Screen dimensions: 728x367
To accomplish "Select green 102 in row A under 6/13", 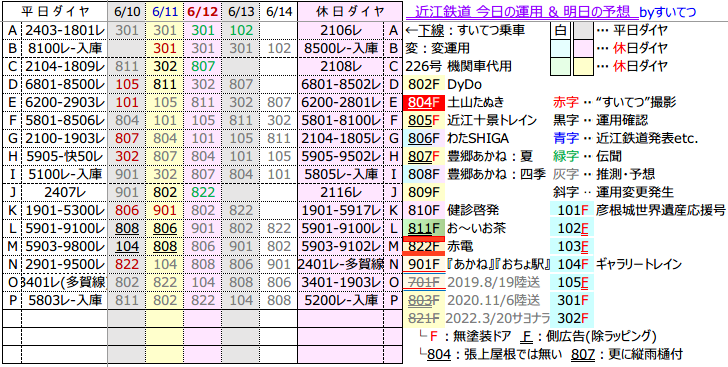I will [241, 31].
